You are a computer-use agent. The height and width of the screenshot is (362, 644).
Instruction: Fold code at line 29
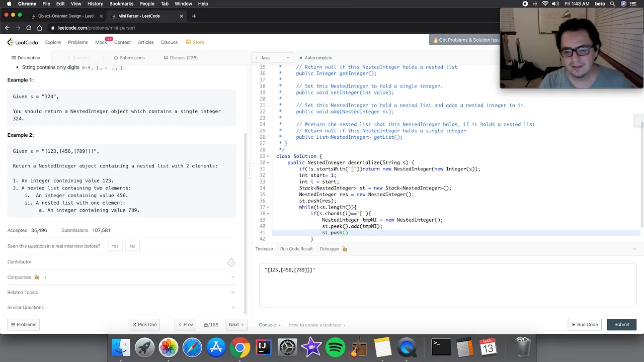(x=268, y=156)
